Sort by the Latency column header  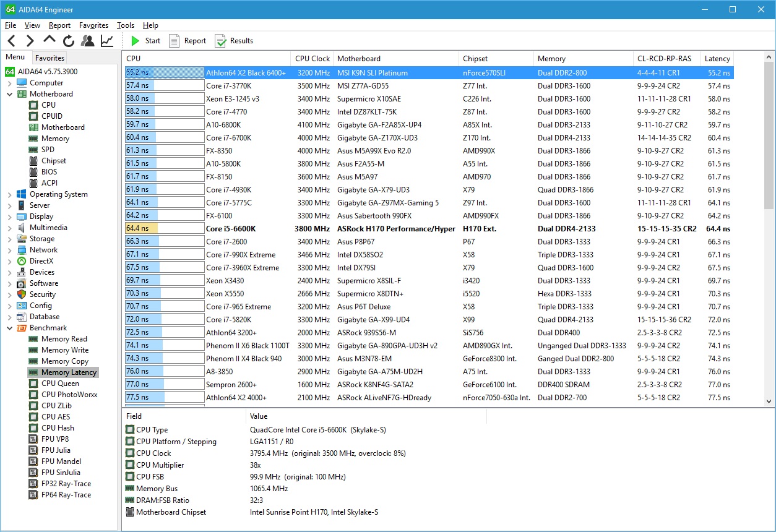tap(717, 59)
